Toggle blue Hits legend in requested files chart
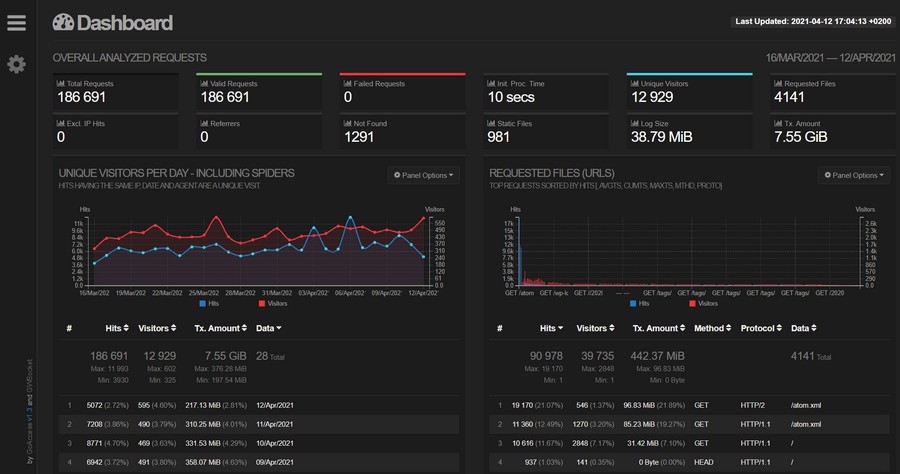This screenshot has height=474, width=900. coord(639,304)
